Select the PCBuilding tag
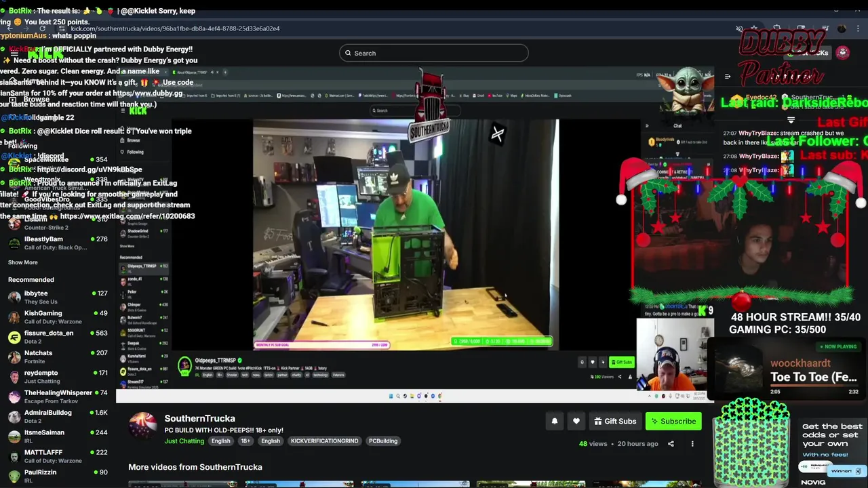 (x=383, y=441)
